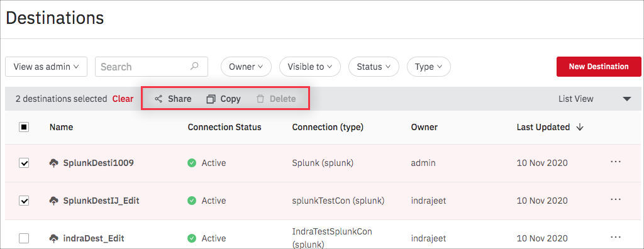Click the search magnifier icon
Viewport: 644px width, 249px height.
point(195,66)
